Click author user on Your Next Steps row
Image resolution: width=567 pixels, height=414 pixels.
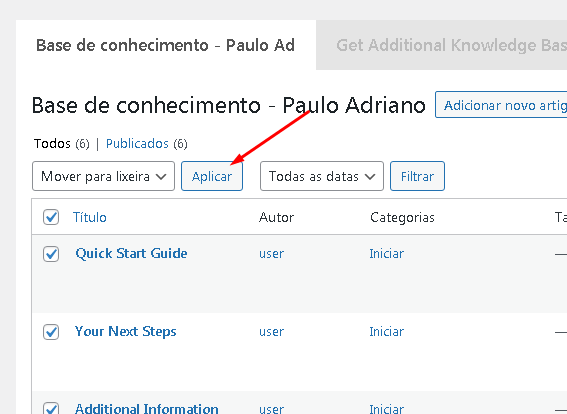(x=272, y=332)
